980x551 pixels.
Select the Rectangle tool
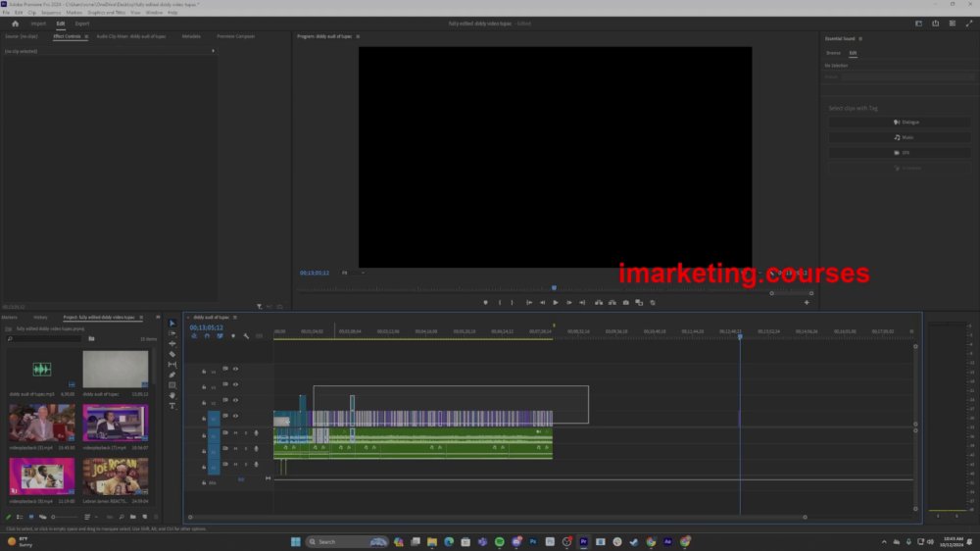point(172,385)
